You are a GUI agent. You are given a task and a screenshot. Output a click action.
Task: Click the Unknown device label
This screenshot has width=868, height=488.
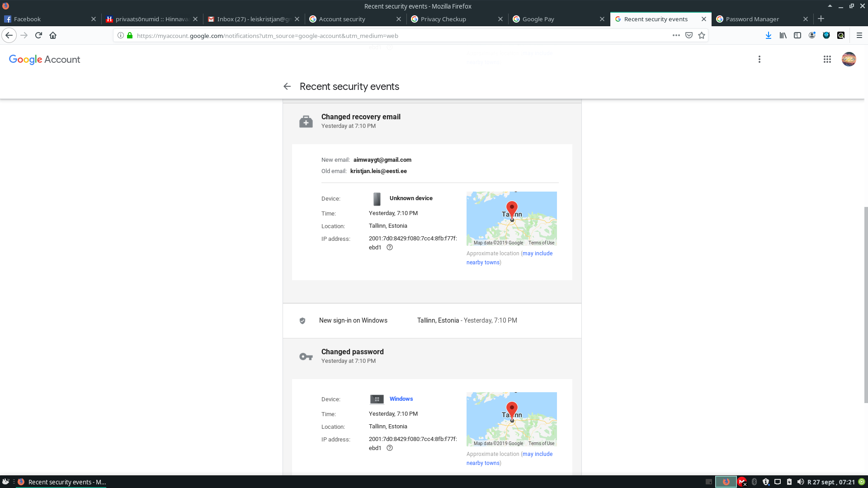coord(411,198)
